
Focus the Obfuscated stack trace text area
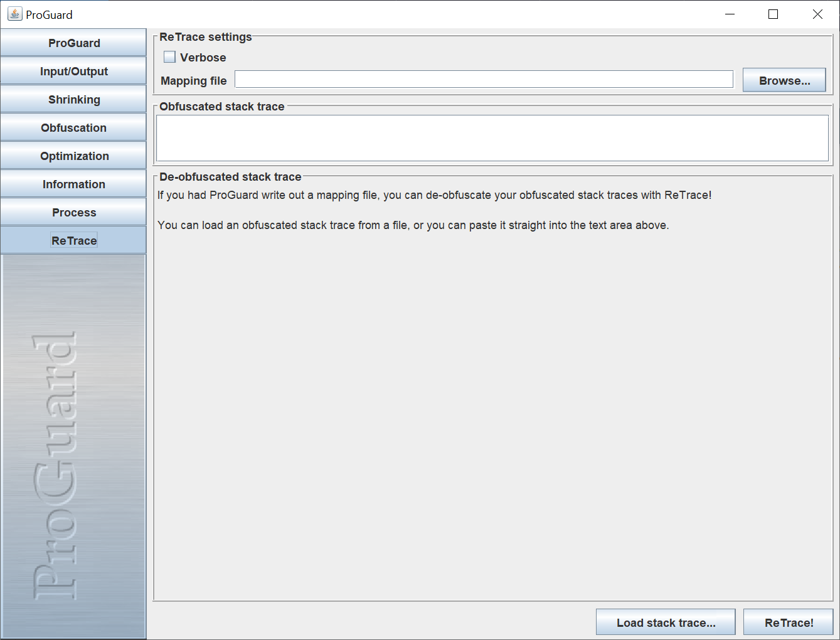coord(492,138)
